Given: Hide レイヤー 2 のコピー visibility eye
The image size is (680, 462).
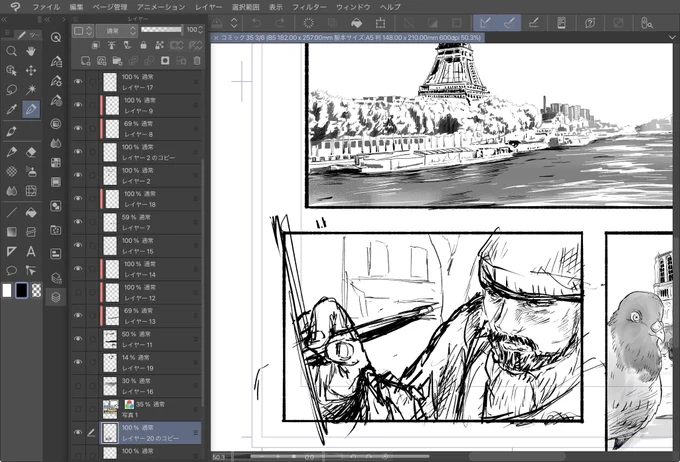Looking at the screenshot, I should pos(78,152).
